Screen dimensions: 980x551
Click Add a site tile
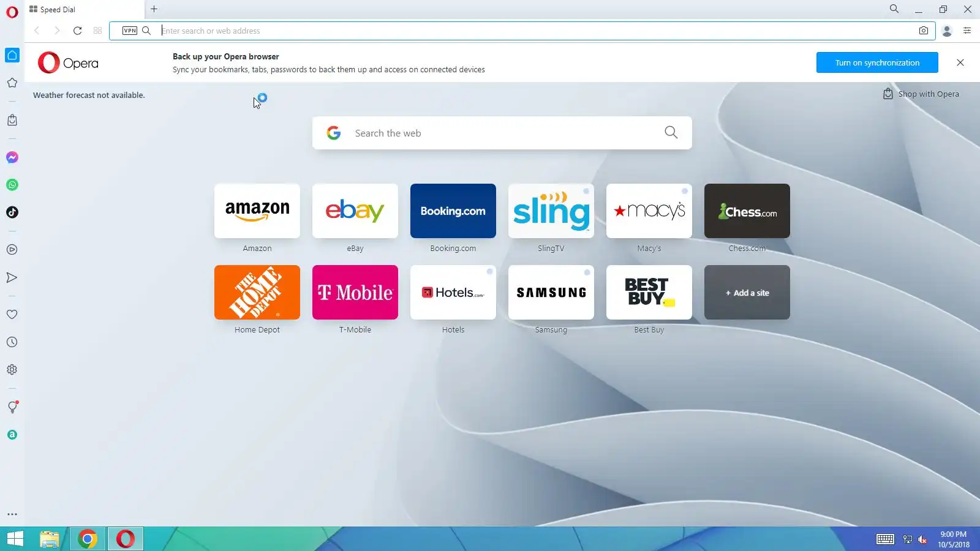pyautogui.click(x=747, y=292)
